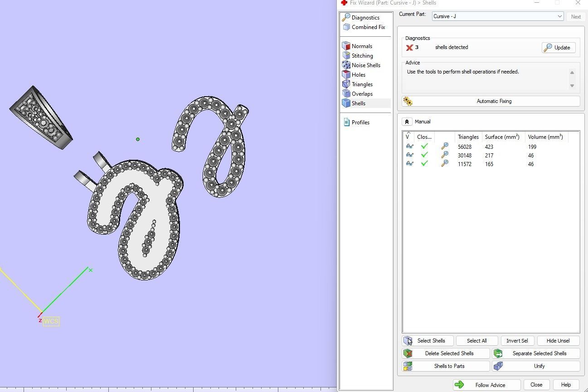Image resolution: width=588 pixels, height=392 pixels.
Task: Zoom to the 56028-triangle shell
Action: tap(445, 147)
